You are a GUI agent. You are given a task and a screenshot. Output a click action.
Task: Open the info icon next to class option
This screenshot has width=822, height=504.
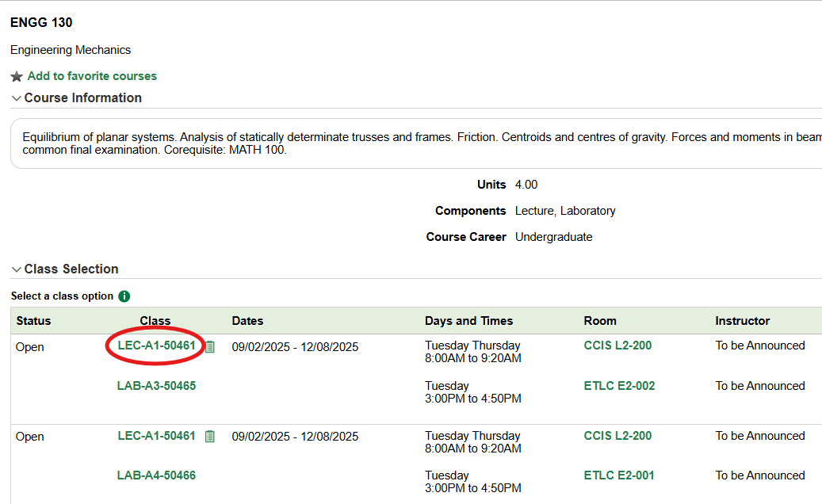tap(123, 296)
